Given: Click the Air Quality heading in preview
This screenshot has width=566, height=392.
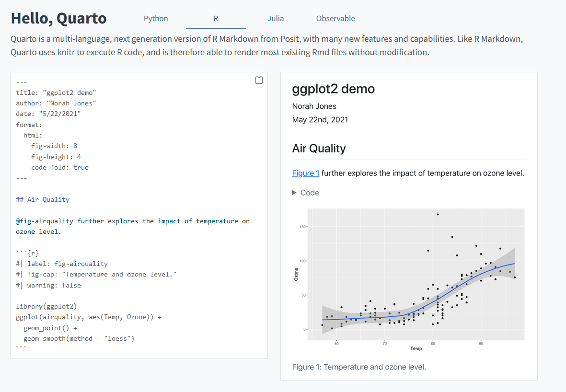Looking at the screenshot, I should (319, 149).
